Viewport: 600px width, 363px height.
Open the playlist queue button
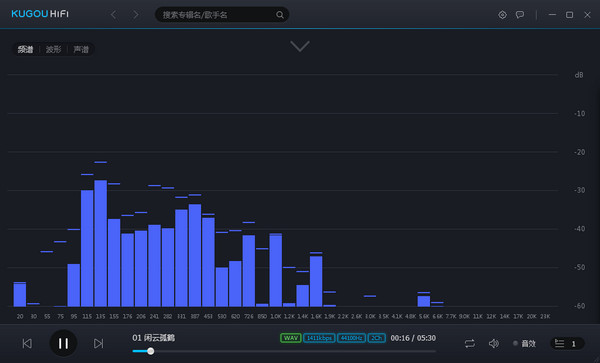[567, 343]
